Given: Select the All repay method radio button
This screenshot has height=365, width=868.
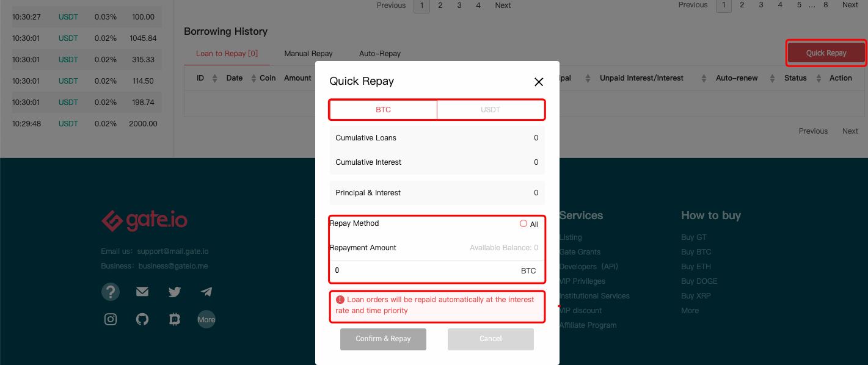Looking at the screenshot, I should tap(523, 224).
